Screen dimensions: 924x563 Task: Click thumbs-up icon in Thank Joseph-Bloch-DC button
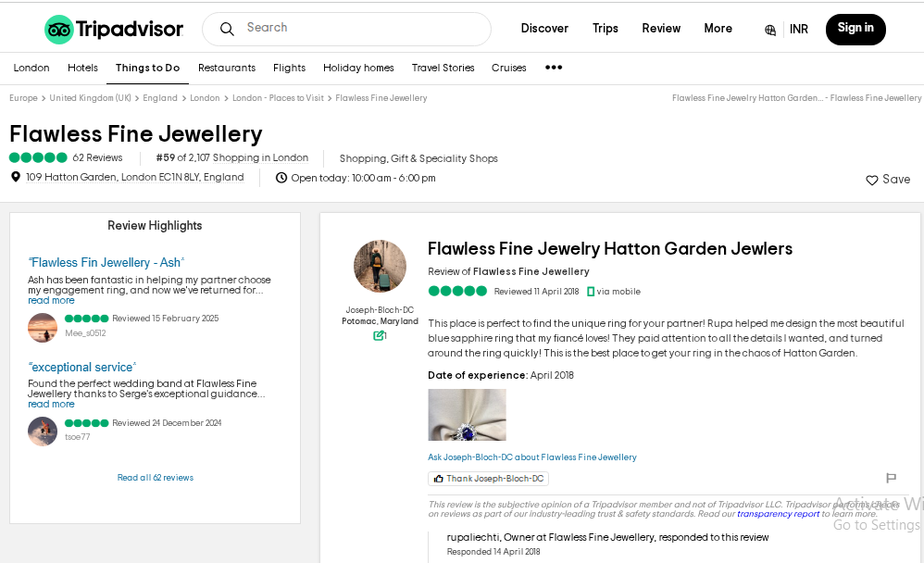[x=439, y=479]
